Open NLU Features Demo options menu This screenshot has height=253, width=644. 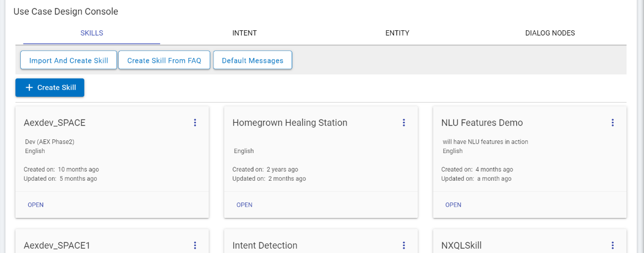613,123
